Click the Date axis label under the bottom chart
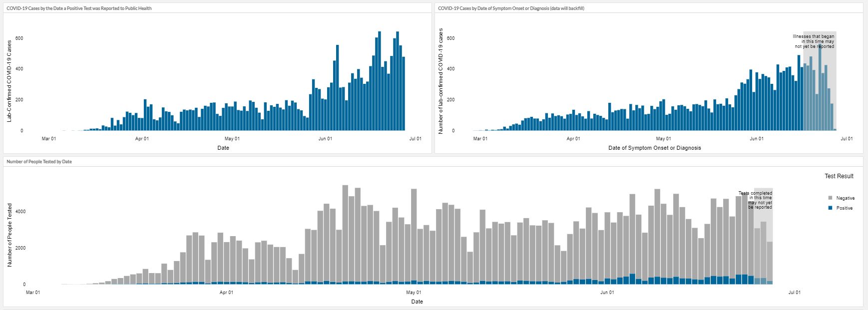The width and height of the screenshot is (868, 310). pyautogui.click(x=417, y=302)
